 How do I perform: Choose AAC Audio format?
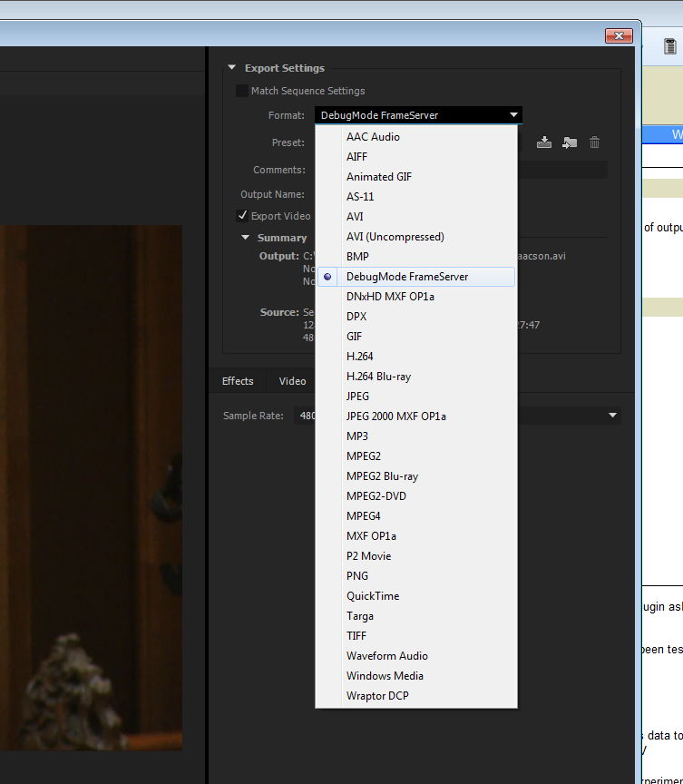[x=416, y=136]
